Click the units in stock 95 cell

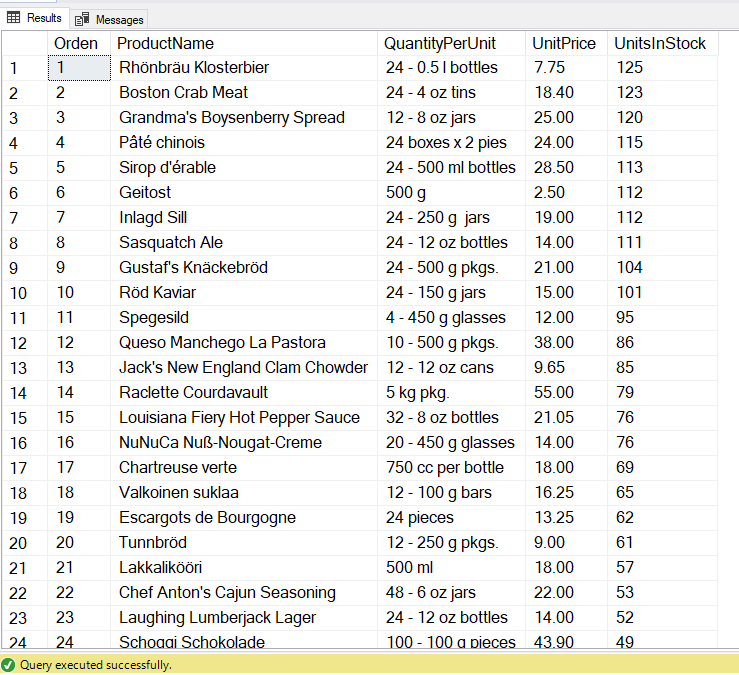point(662,318)
